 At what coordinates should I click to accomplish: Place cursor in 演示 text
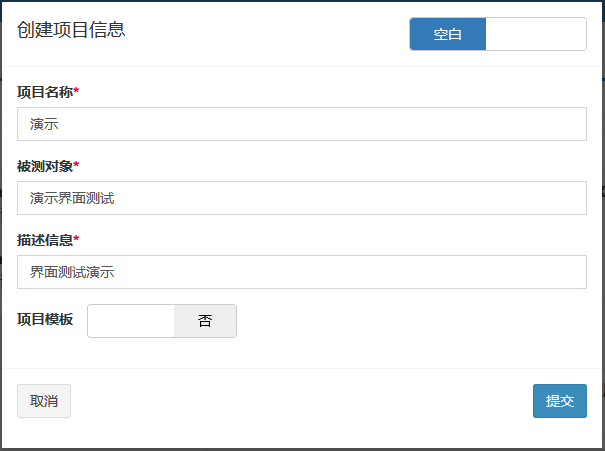[x=44, y=124]
